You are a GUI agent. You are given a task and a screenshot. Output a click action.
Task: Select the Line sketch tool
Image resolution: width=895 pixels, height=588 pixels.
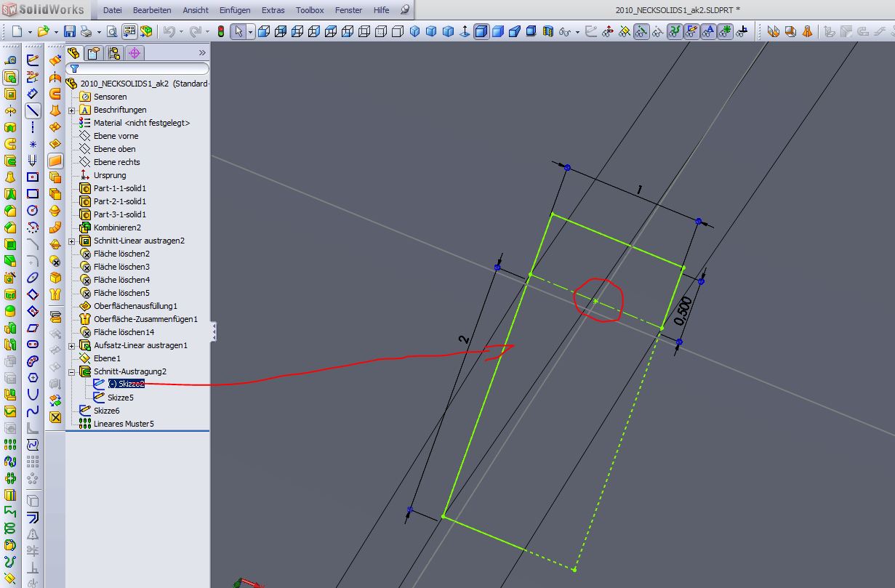(33, 110)
